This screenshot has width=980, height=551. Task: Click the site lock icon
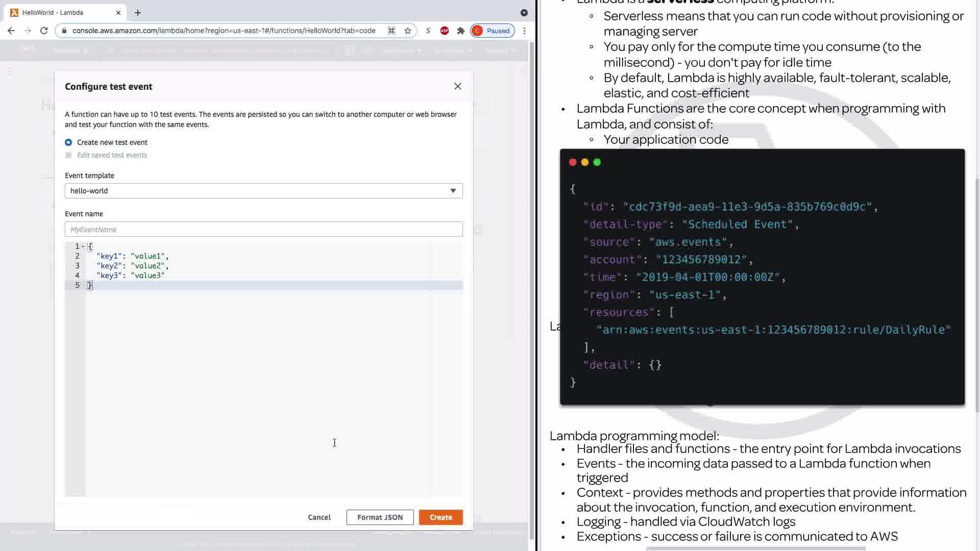64,31
